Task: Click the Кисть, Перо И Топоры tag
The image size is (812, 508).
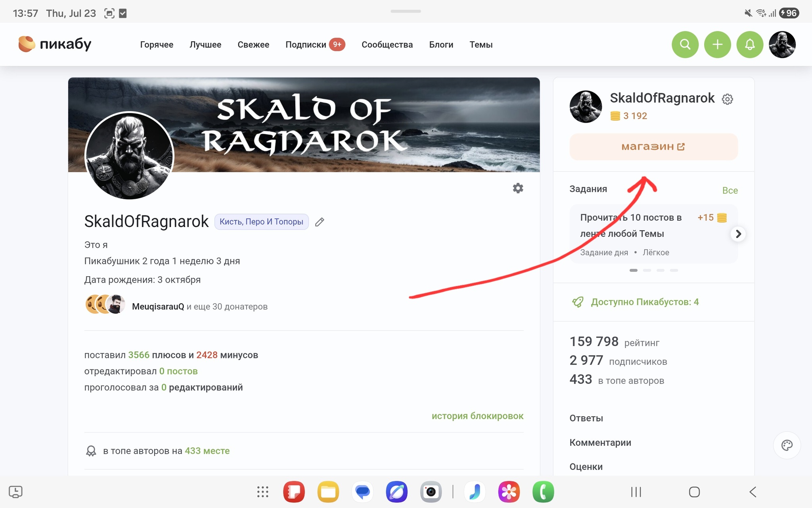Action: 261,222
